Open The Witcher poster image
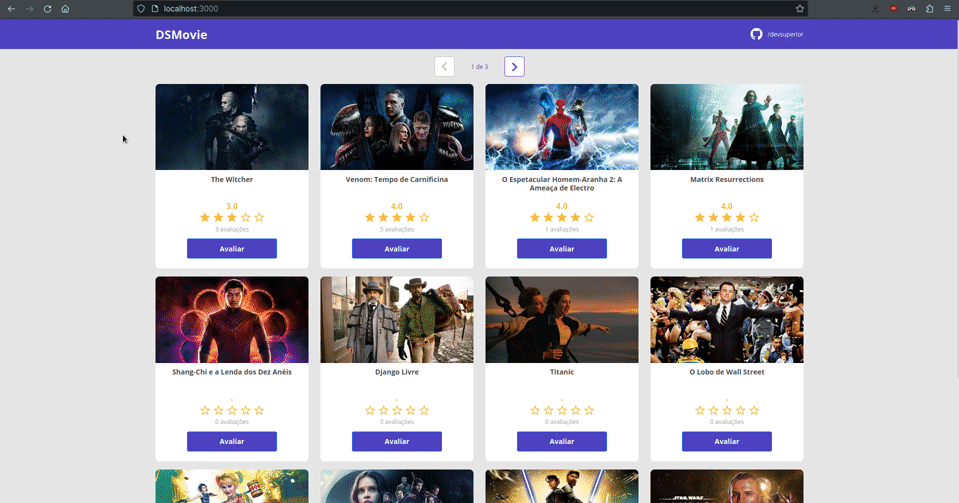Viewport: 959px width, 503px height. tap(232, 127)
